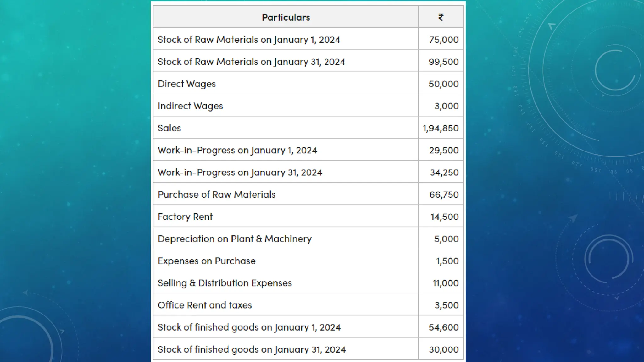This screenshot has height=362, width=644.
Task: Click the rupee symbol column header
Action: tap(441, 17)
